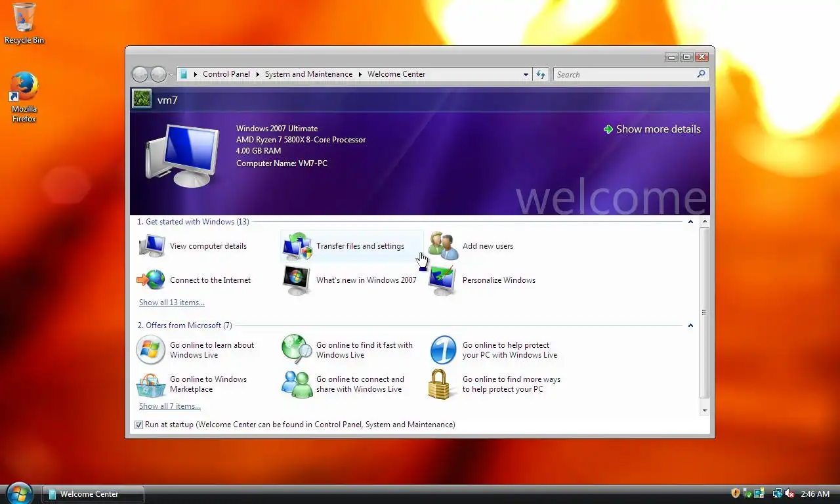The width and height of the screenshot is (840, 504).
Task: Click the Back navigation button
Action: (x=140, y=74)
